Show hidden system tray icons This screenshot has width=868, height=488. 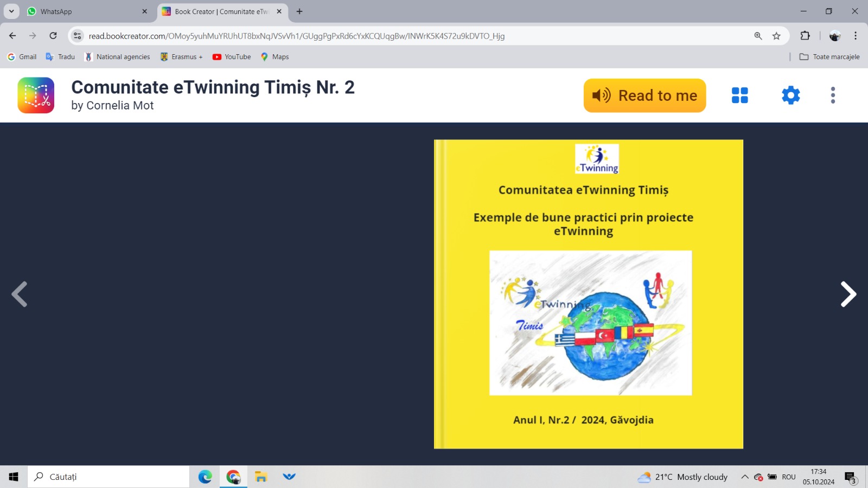tap(745, 477)
